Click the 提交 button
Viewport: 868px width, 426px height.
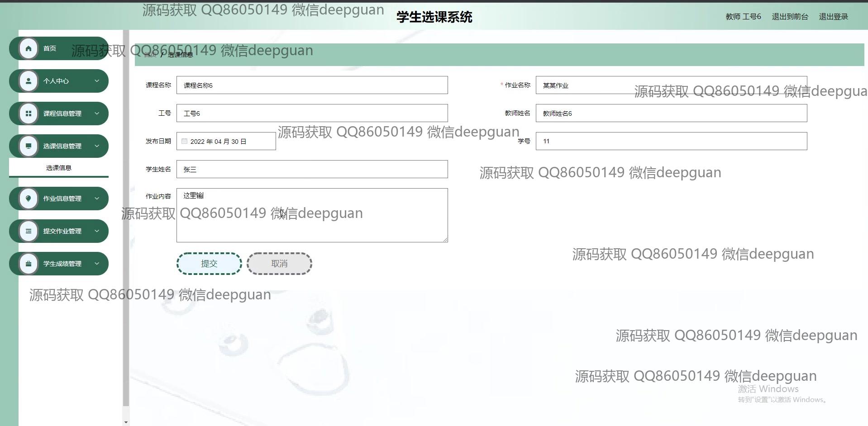(x=209, y=264)
